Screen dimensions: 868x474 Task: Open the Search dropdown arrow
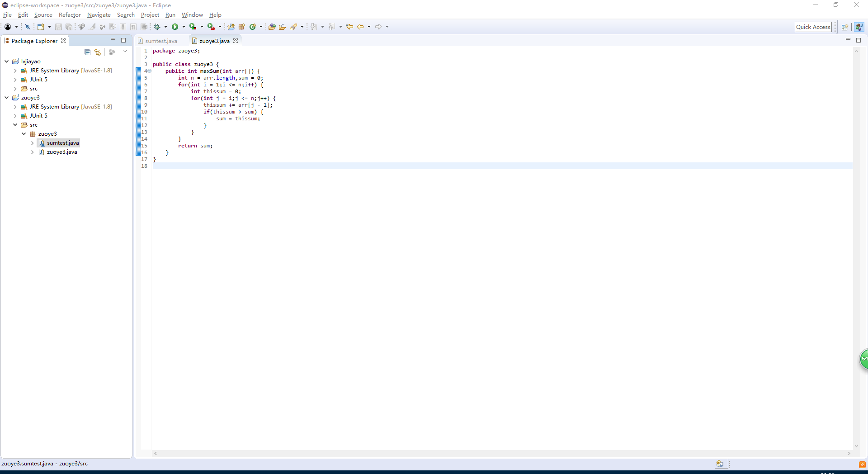pos(302,27)
